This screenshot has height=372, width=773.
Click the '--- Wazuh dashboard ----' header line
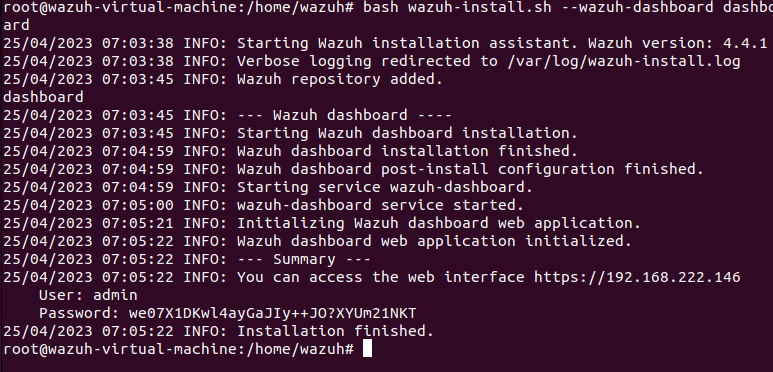tap(344, 115)
